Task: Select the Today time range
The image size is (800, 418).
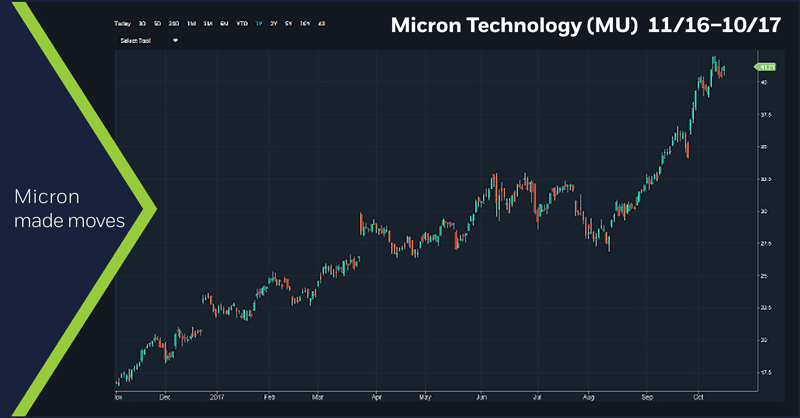Action: (122, 21)
